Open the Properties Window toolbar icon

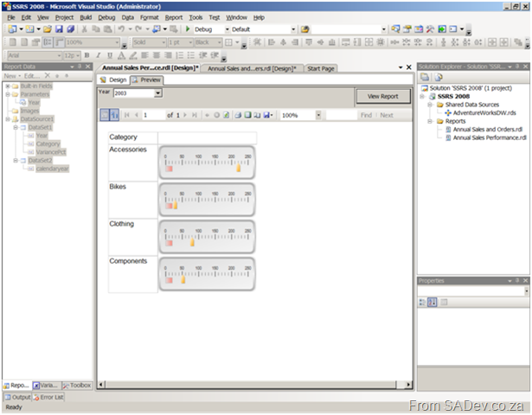pos(407,29)
